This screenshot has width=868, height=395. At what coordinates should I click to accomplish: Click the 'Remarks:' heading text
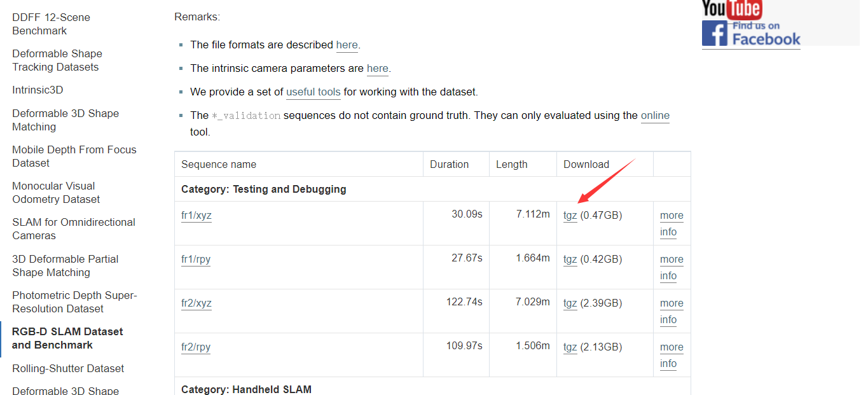[197, 17]
